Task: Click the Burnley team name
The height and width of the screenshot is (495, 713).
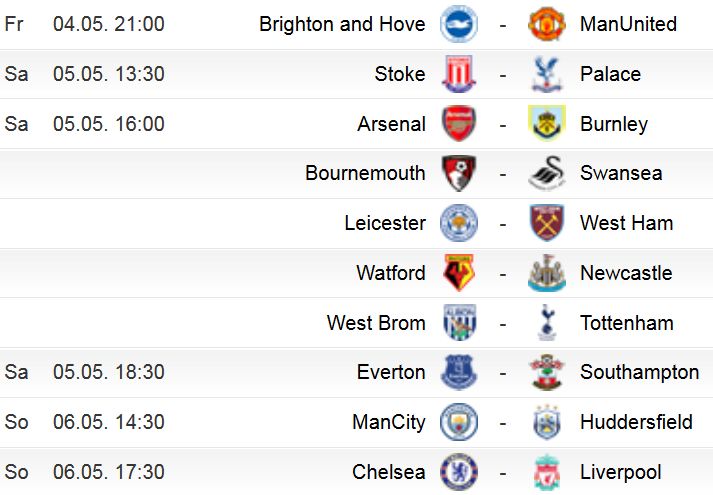Action: [614, 124]
